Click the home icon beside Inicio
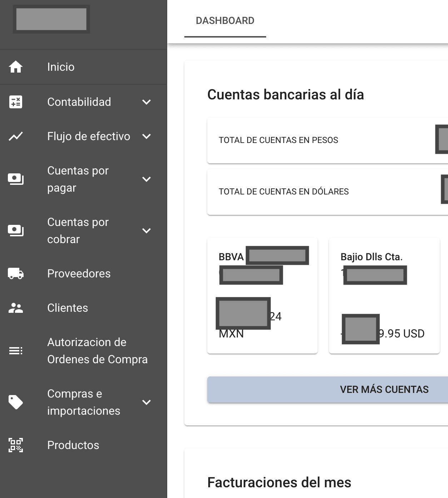The width and height of the screenshot is (448, 498). [16, 67]
